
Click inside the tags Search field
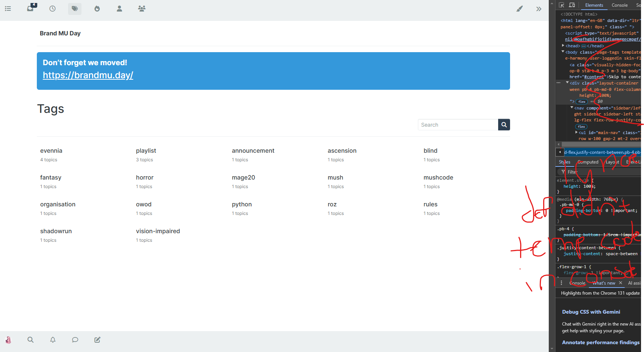point(458,124)
